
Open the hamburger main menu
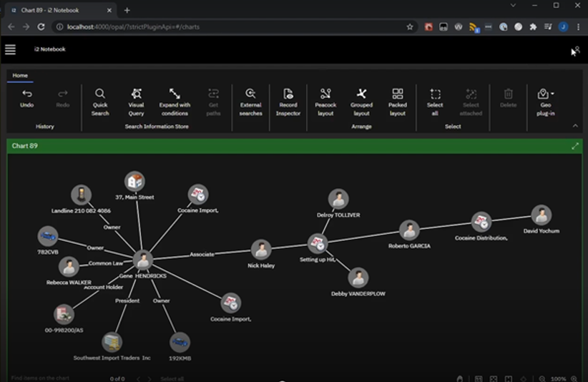coord(10,49)
